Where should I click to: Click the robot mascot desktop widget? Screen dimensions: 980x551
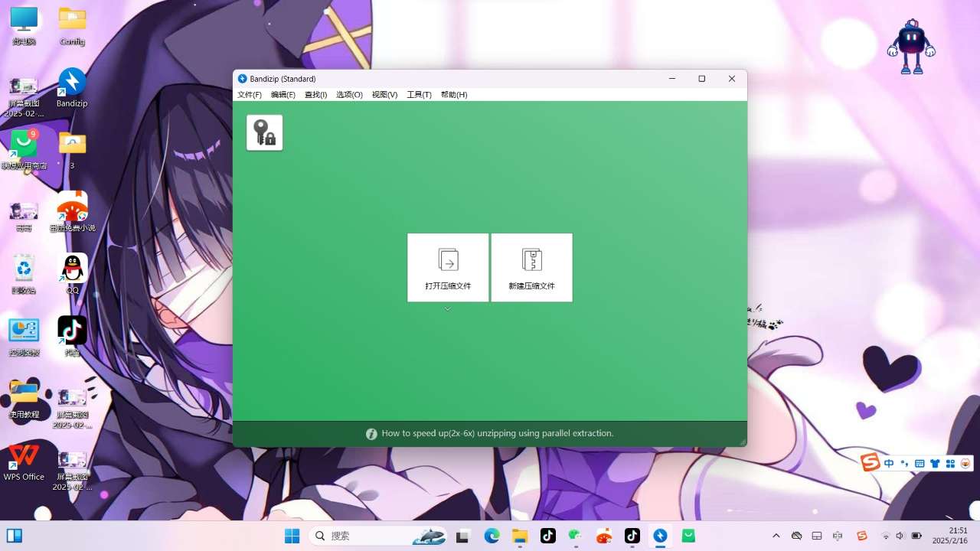(911, 47)
